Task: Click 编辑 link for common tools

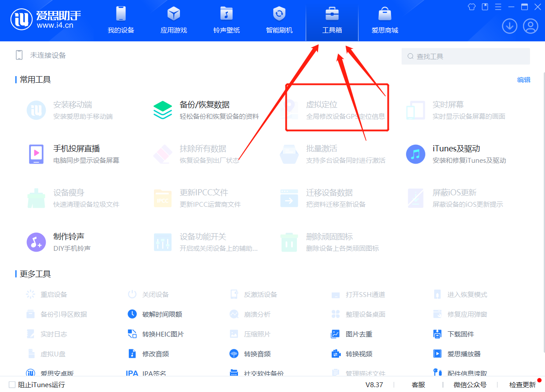Action: (x=523, y=80)
